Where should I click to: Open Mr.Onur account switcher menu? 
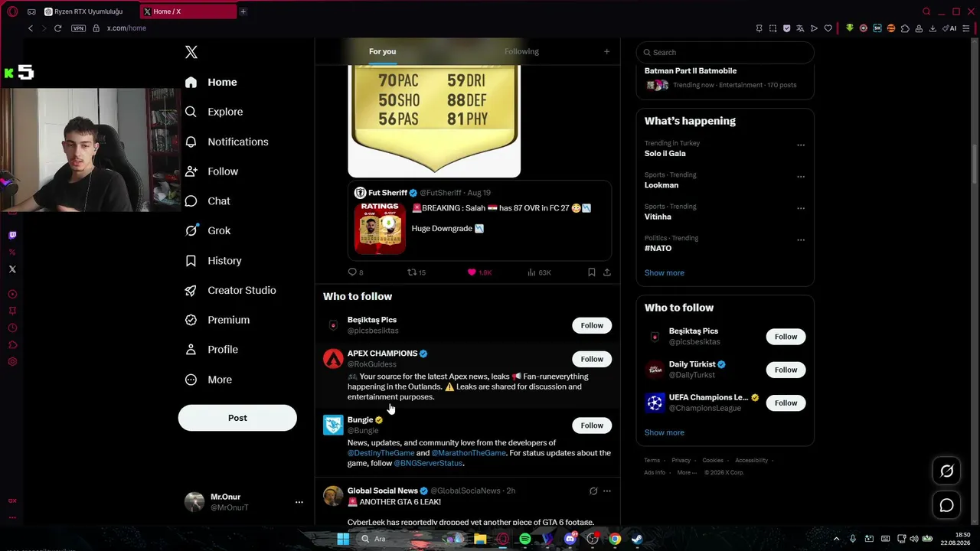point(299,502)
